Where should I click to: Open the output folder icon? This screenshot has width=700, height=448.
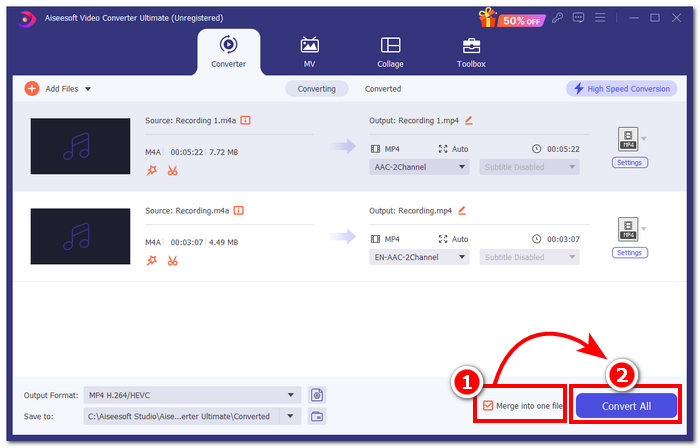click(317, 417)
